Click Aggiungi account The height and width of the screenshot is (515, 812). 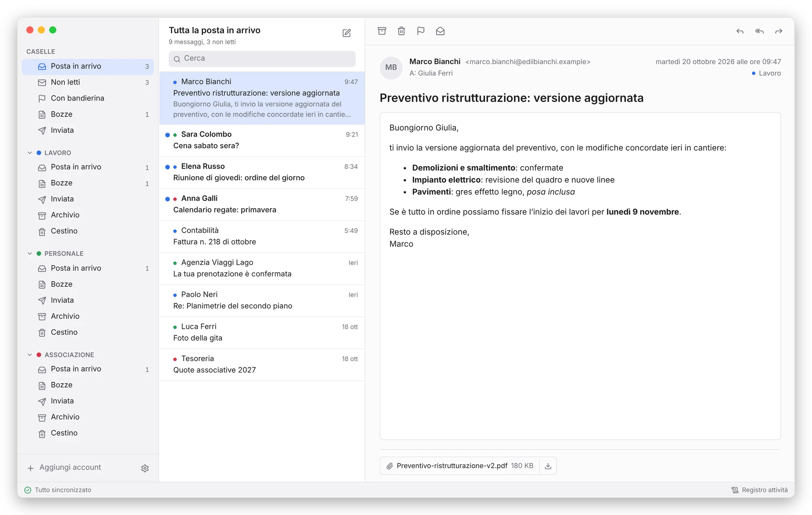(x=64, y=467)
